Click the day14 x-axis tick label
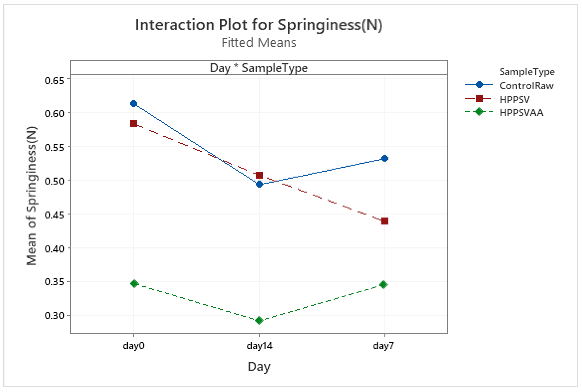This screenshot has width=582, height=392. tap(259, 346)
